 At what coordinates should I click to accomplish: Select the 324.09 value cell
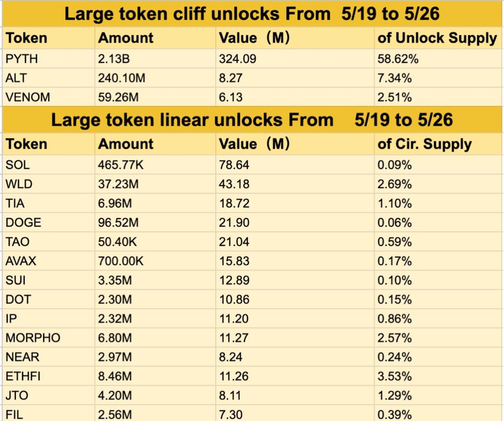click(x=295, y=59)
